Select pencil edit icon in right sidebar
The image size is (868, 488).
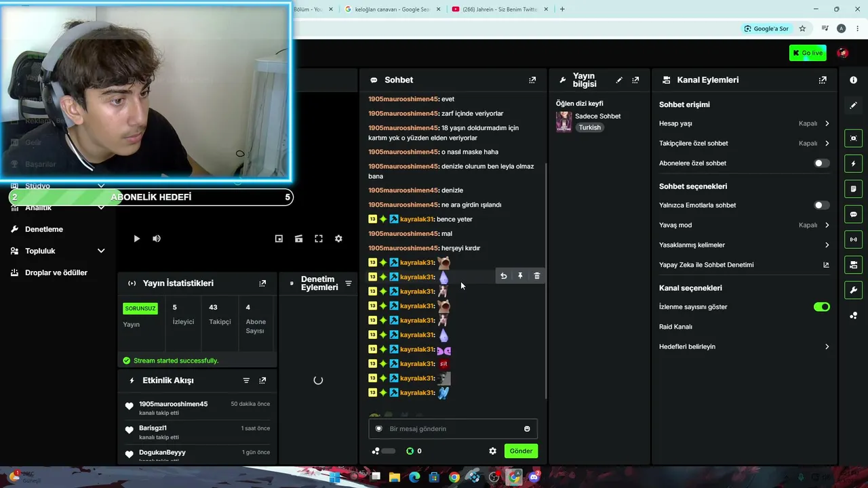[x=853, y=106]
